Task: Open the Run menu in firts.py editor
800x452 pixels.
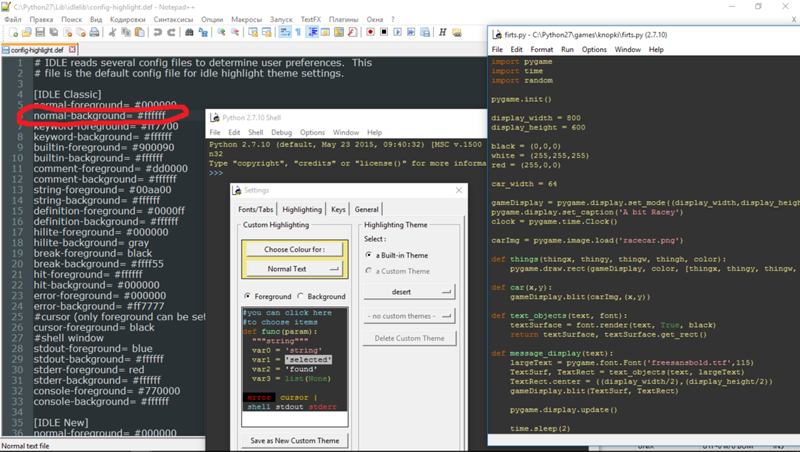Action: pyautogui.click(x=567, y=49)
